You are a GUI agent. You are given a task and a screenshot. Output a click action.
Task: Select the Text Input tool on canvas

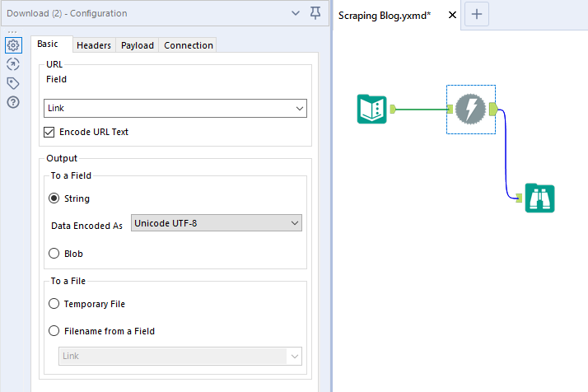click(372, 109)
